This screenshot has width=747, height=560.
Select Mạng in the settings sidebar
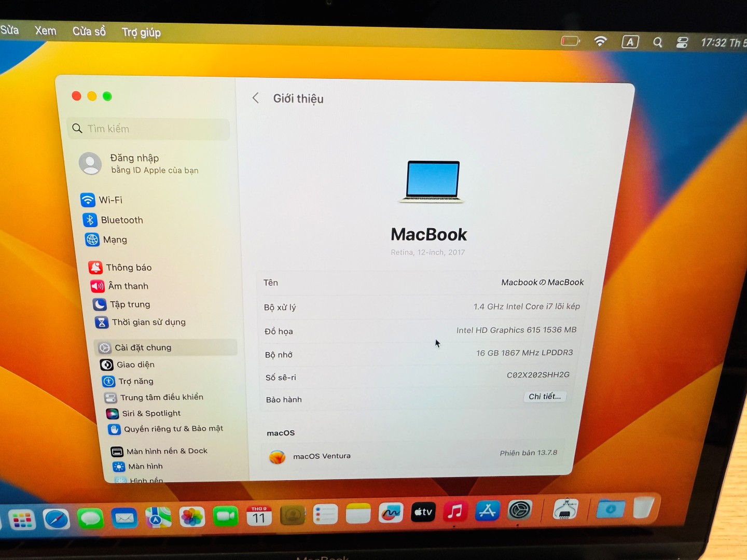click(x=106, y=240)
